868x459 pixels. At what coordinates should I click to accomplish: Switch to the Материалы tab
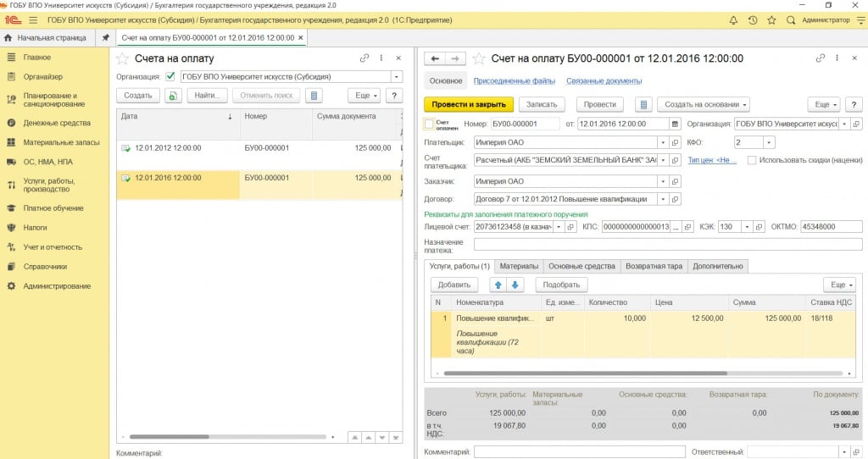coord(518,266)
